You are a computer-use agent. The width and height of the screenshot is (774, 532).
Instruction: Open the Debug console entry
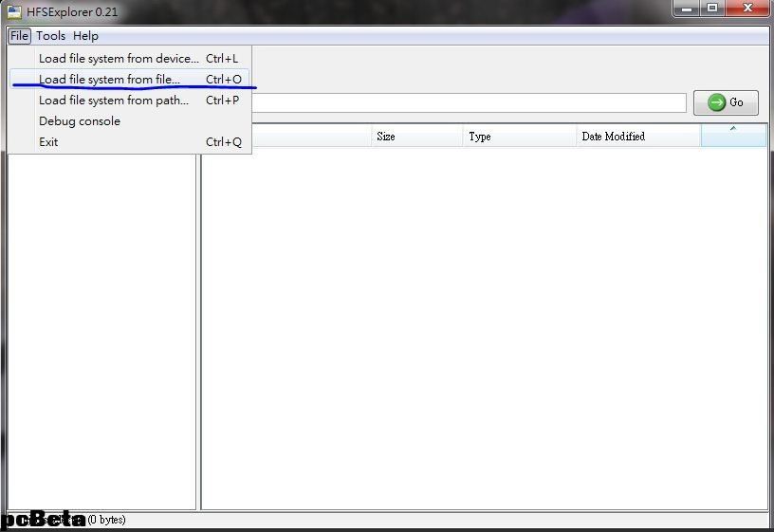click(80, 121)
